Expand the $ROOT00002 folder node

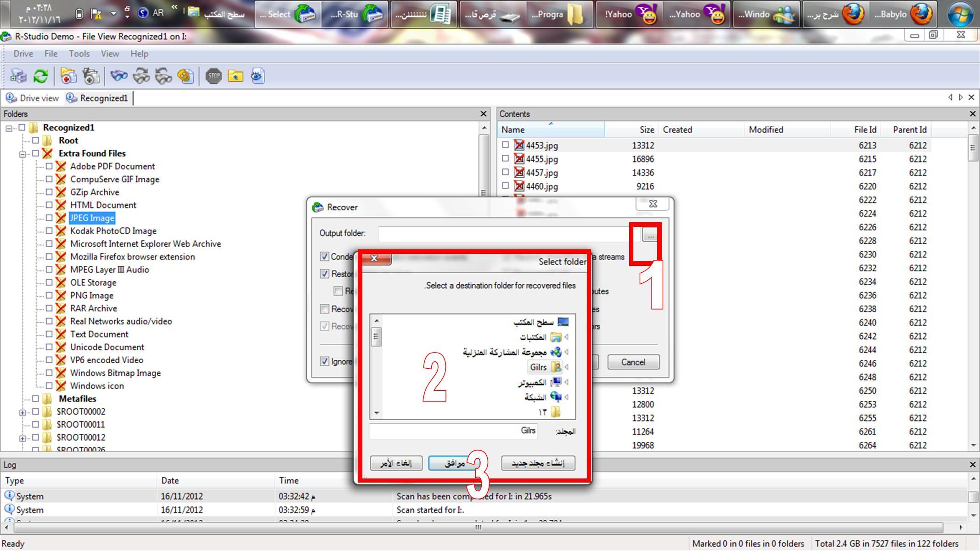pyautogui.click(x=22, y=412)
